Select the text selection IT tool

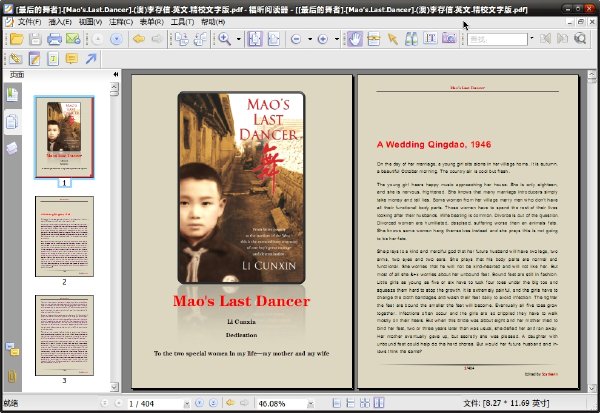[x=430, y=39]
